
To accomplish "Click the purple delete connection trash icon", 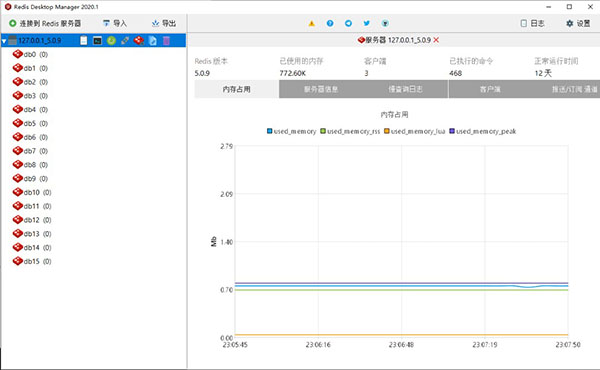I will click(x=166, y=40).
